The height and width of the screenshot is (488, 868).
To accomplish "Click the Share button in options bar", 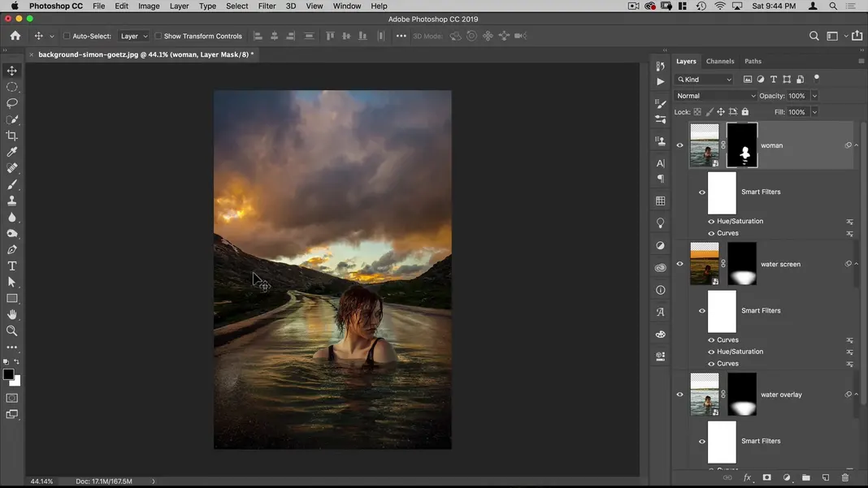I will pyautogui.click(x=857, y=36).
